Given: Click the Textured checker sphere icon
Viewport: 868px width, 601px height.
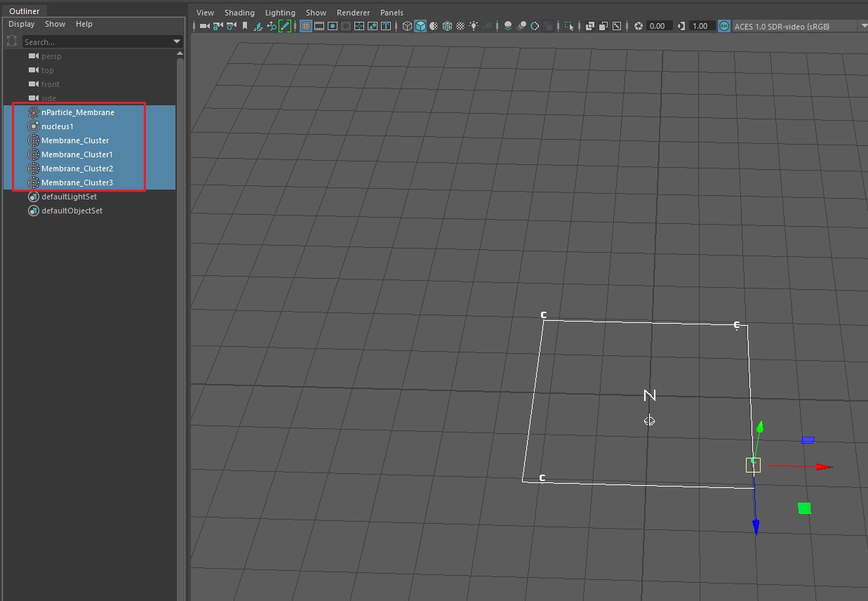Looking at the screenshot, I should (x=460, y=26).
